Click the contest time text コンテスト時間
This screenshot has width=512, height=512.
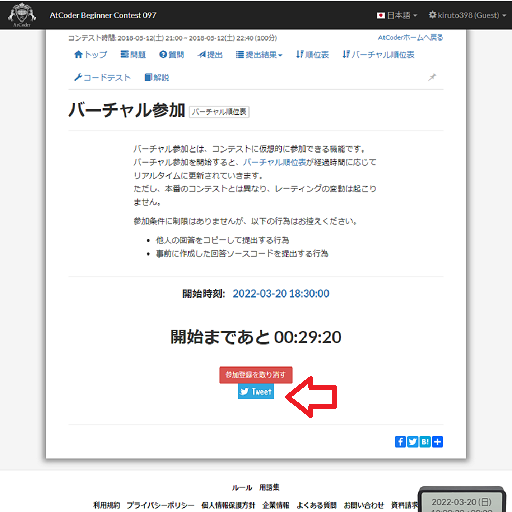pos(172,38)
